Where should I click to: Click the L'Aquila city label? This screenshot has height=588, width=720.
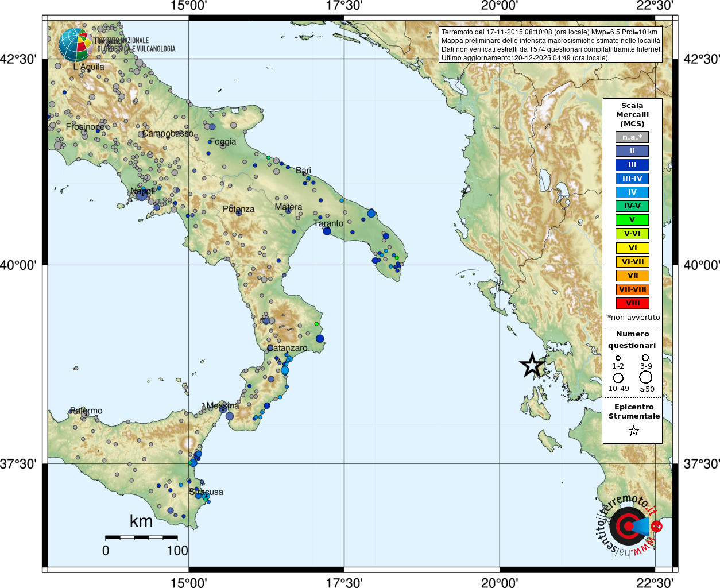click(88, 67)
